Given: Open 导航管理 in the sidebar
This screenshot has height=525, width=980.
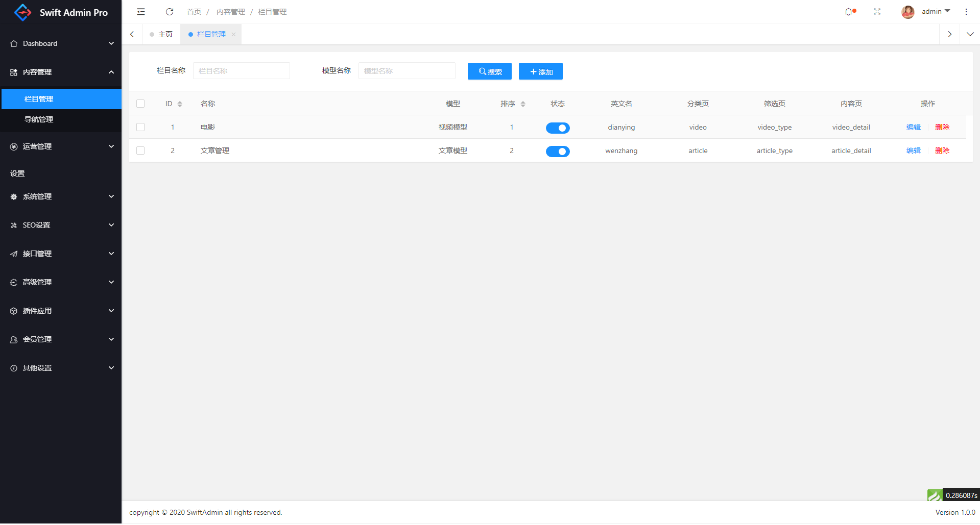Looking at the screenshot, I should [x=39, y=119].
